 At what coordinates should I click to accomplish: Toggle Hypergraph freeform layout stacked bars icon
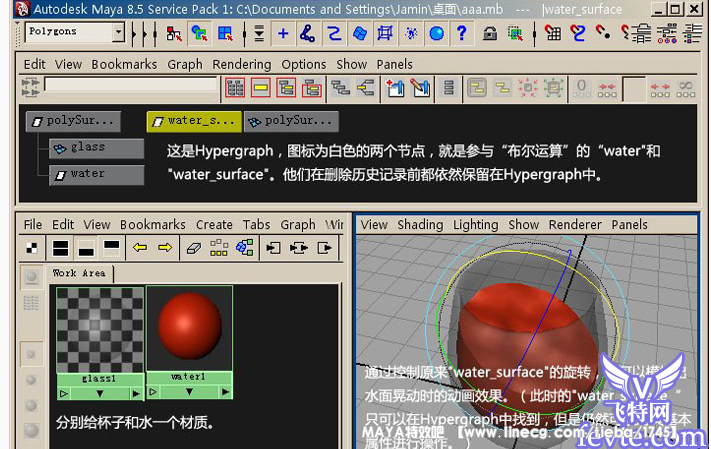click(x=449, y=88)
